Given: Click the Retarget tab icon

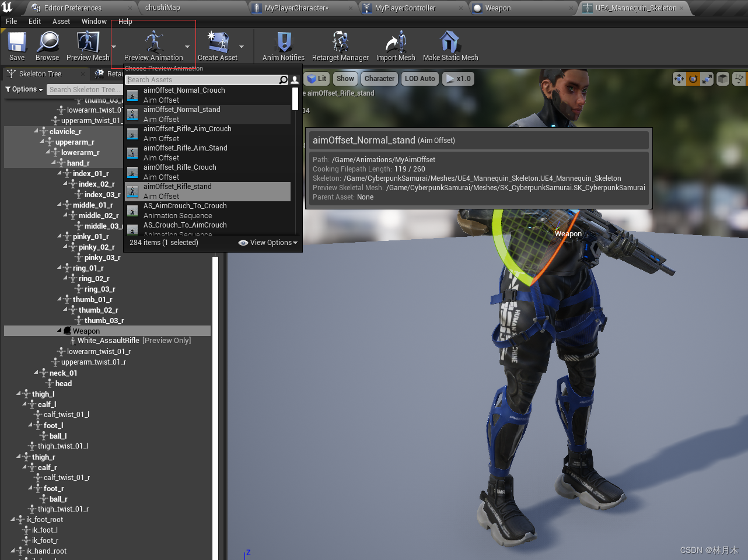Looking at the screenshot, I should click(100, 73).
